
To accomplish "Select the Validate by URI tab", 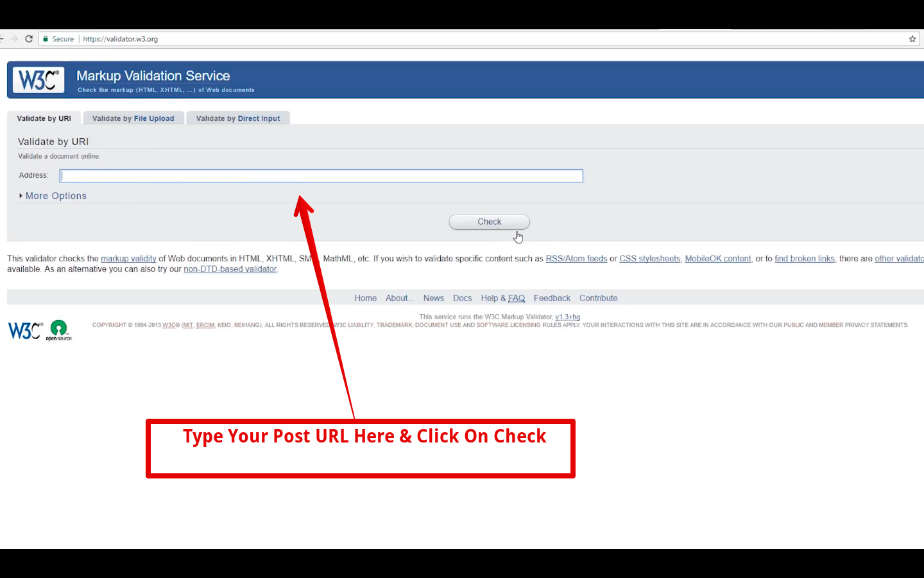I will [44, 118].
